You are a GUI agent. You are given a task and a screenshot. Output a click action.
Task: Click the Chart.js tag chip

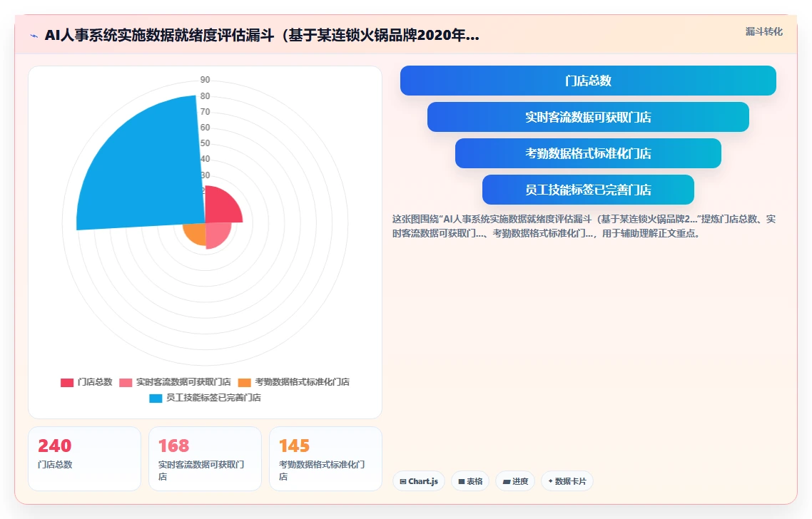[418, 481]
